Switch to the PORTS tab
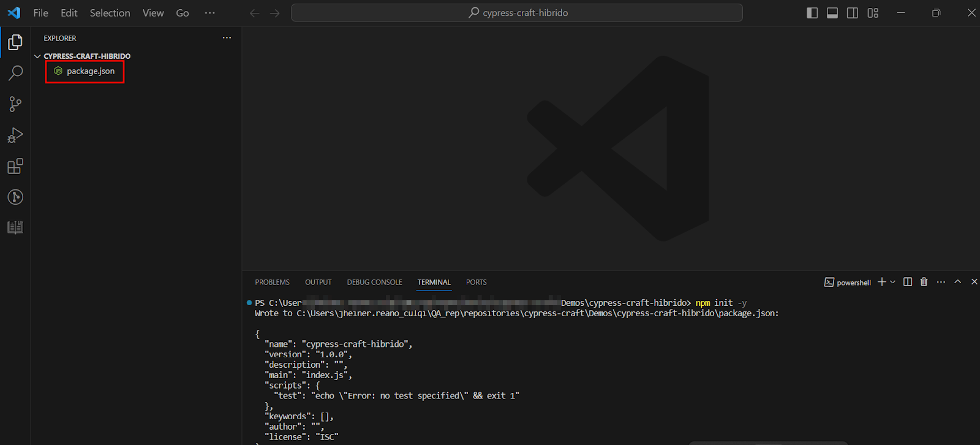Viewport: 980px width, 445px height. pyautogui.click(x=477, y=283)
